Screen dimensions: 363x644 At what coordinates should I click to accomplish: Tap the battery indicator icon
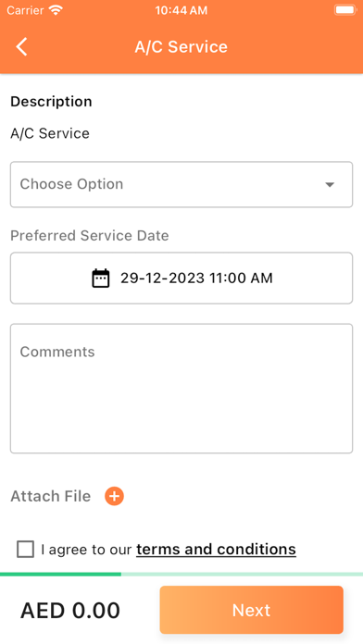(344, 10)
